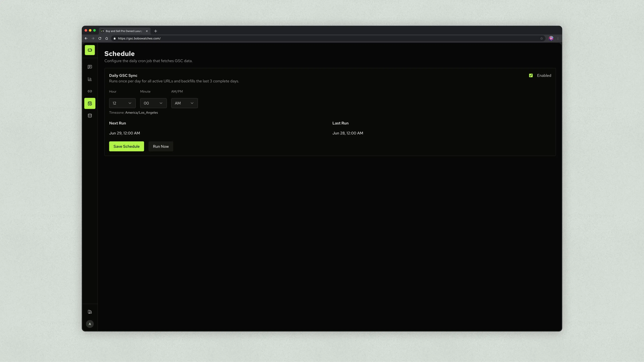Click the 'Schedule' page title
The width and height of the screenshot is (644, 362).
coord(120,54)
